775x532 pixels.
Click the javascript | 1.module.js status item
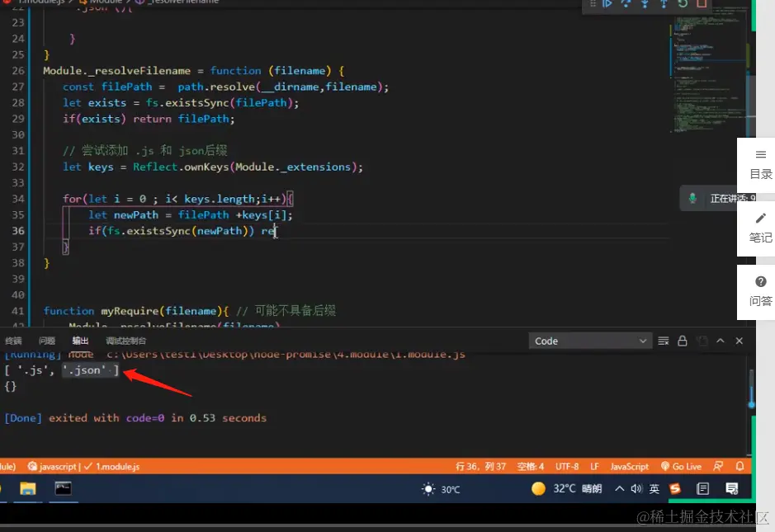(x=83, y=466)
